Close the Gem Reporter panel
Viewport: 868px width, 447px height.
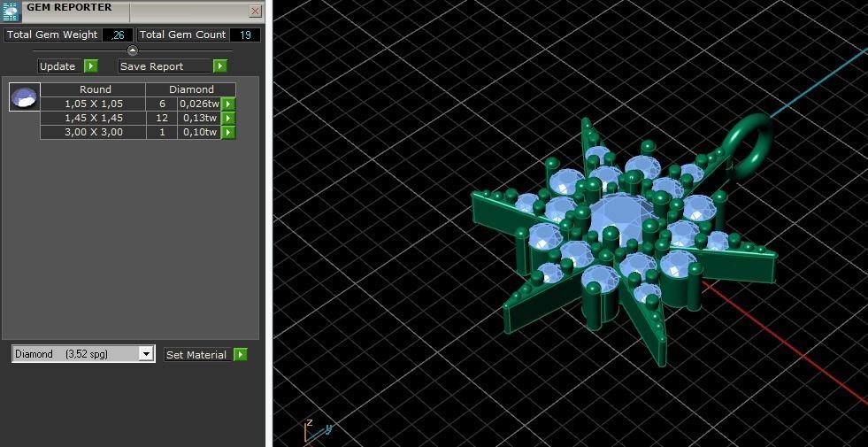pyautogui.click(x=255, y=12)
